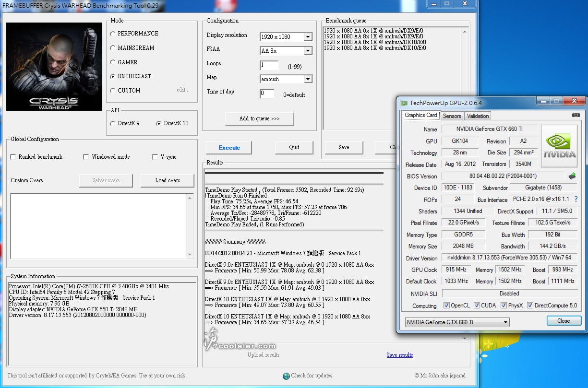Click the GDDR5 Memory Type value
Viewport: 588px width, 388px height.
(x=463, y=235)
